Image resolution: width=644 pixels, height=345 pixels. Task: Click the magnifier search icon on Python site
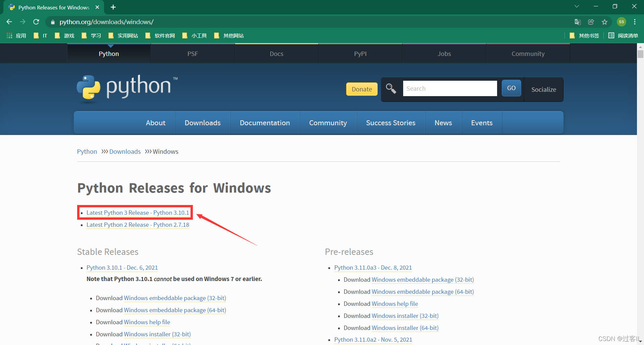pos(391,89)
